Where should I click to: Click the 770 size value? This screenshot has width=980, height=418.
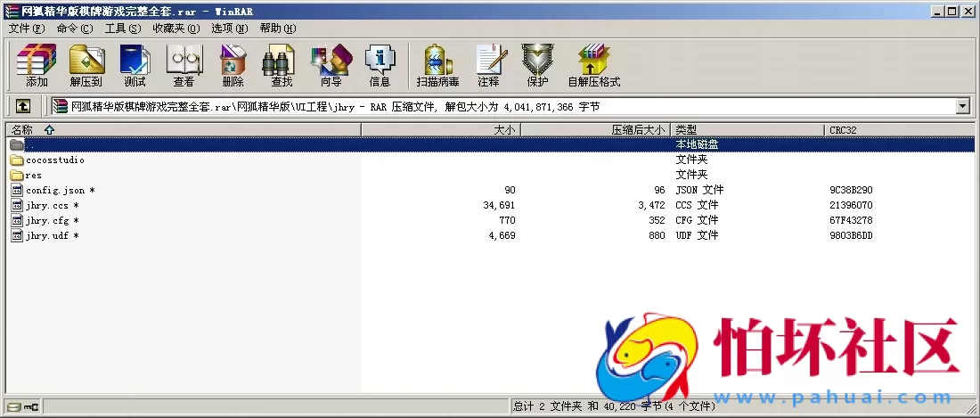(x=508, y=220)
